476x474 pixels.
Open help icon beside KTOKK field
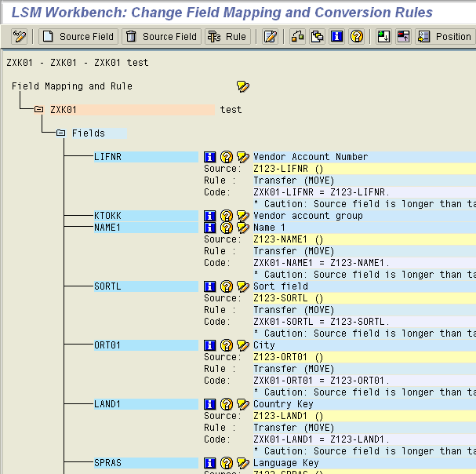[x=227, y=216]
